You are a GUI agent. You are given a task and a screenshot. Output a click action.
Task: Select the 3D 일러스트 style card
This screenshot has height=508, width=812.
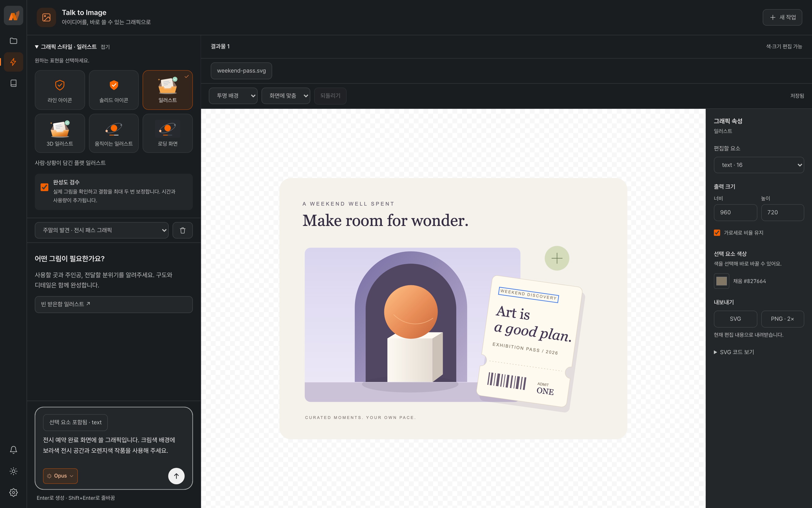click(60, 133)
